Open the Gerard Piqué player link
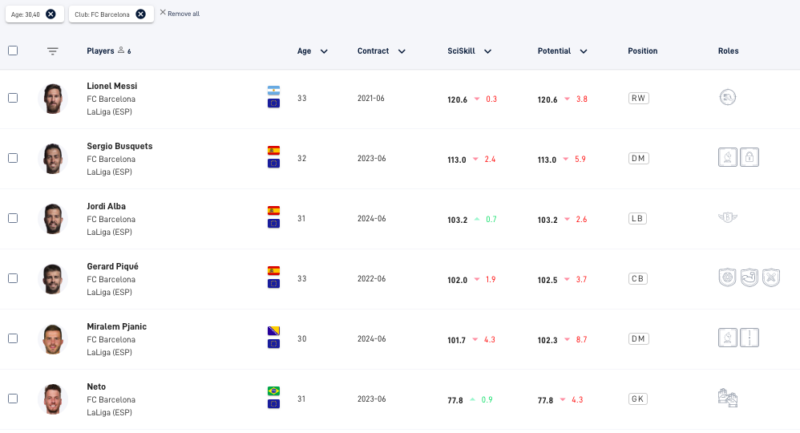 [112, 267]
